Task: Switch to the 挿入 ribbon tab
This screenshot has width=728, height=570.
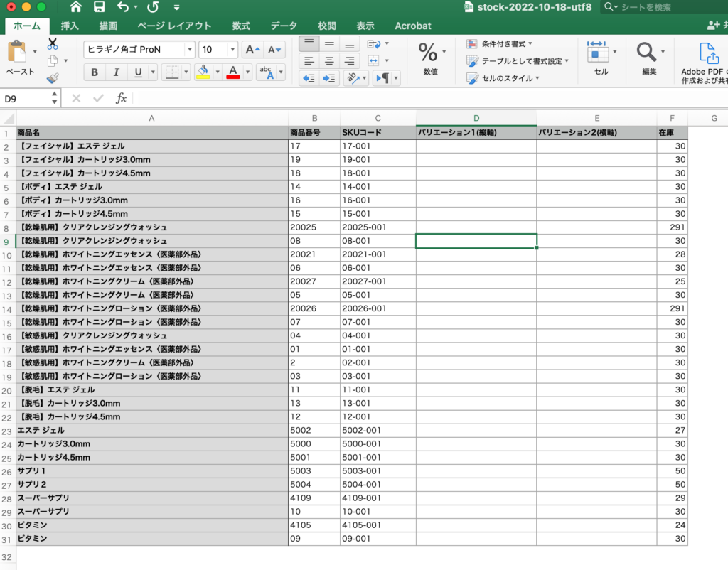Action: tap(70, 26)
